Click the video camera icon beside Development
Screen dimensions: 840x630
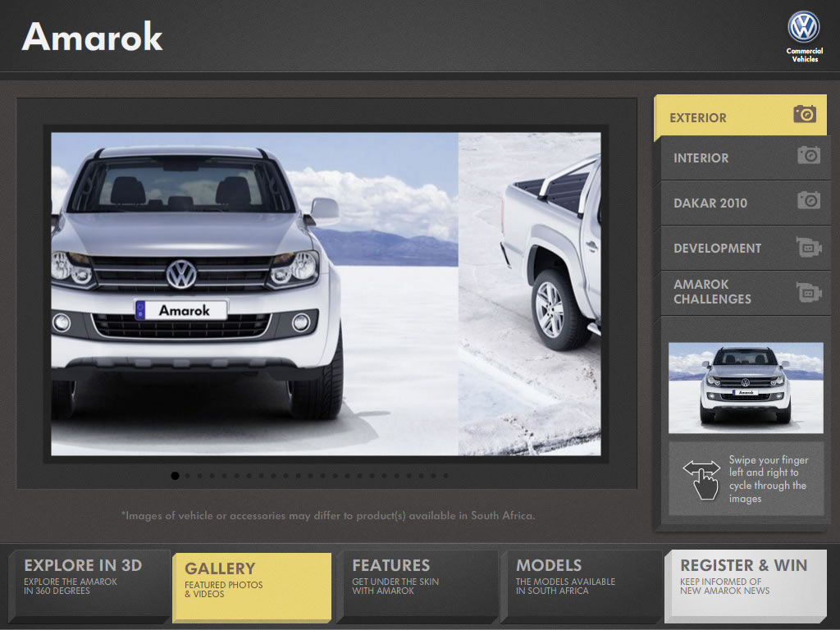point(808,247)
